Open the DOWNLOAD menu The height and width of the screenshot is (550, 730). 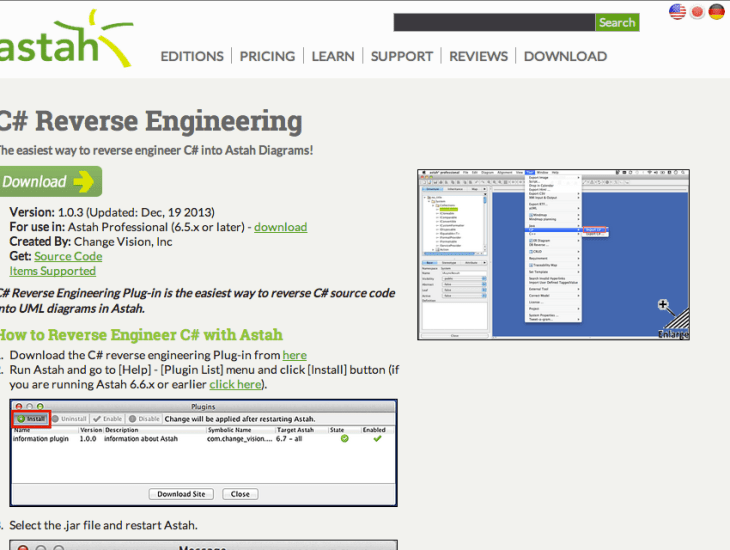(x=565, y=56)
